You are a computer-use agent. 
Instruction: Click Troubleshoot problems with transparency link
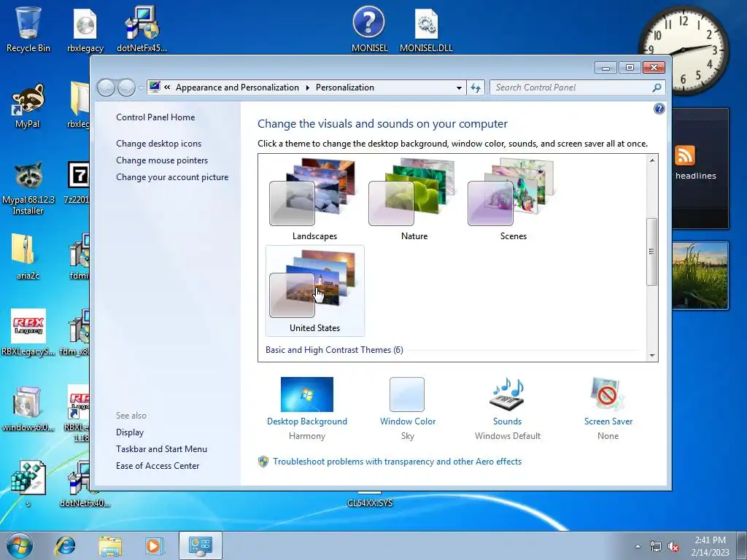(x=397, y=462)
